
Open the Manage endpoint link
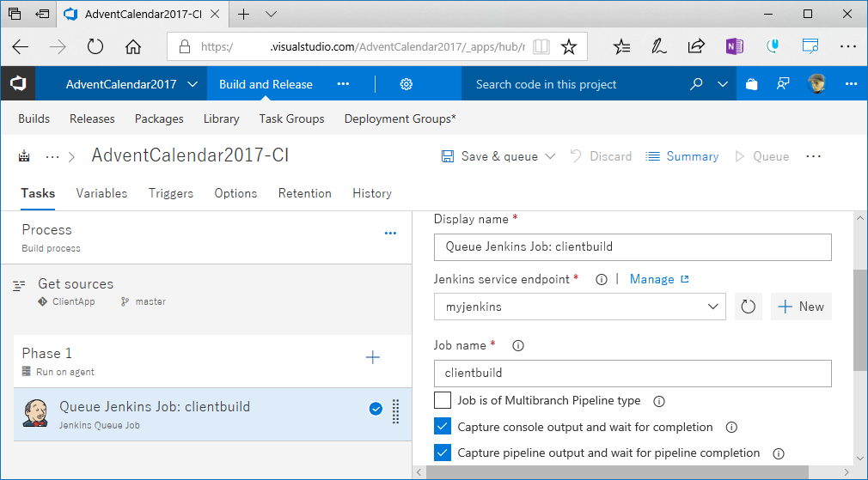click(659, 279)
